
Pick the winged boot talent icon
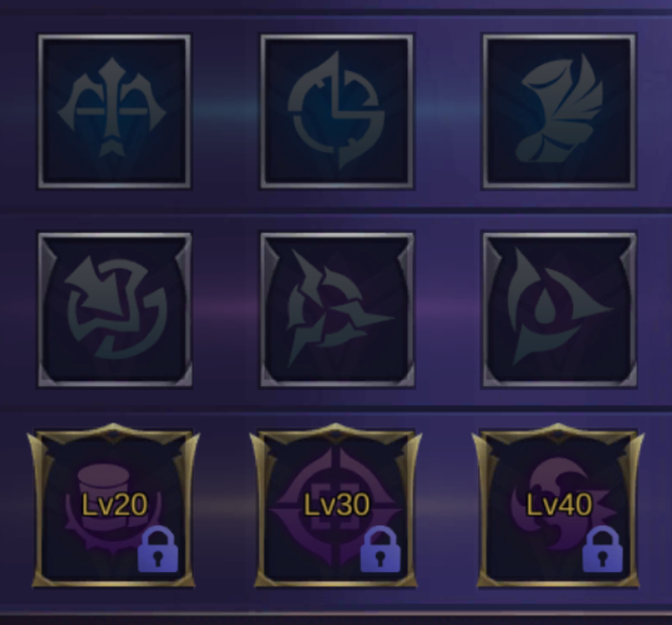pos(560,111)
